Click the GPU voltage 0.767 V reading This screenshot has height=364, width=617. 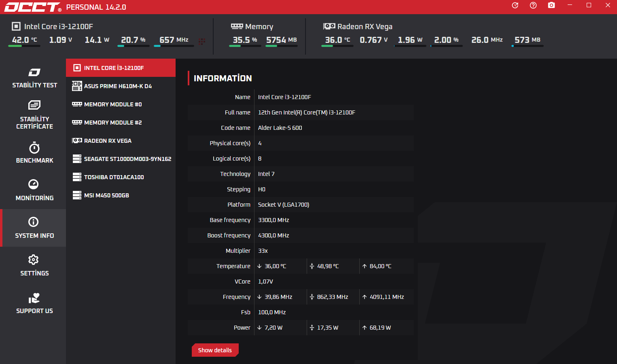[x=374, y=40]
